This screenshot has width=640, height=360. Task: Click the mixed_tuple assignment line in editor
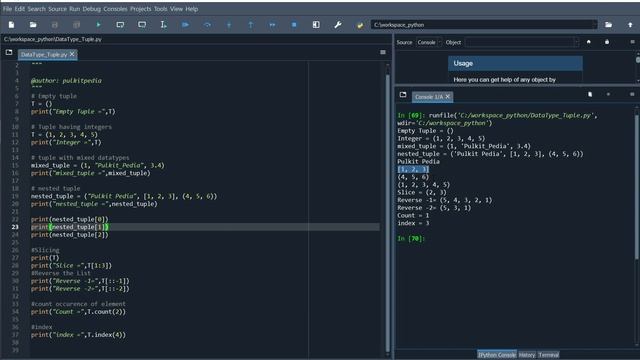(98, 165)
